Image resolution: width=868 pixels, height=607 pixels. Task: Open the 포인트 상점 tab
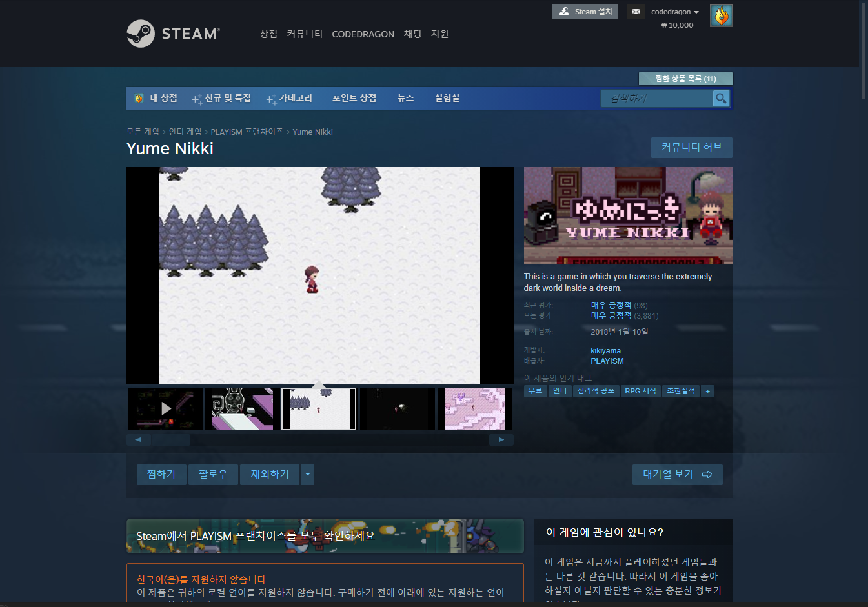[x=354, y=98]
